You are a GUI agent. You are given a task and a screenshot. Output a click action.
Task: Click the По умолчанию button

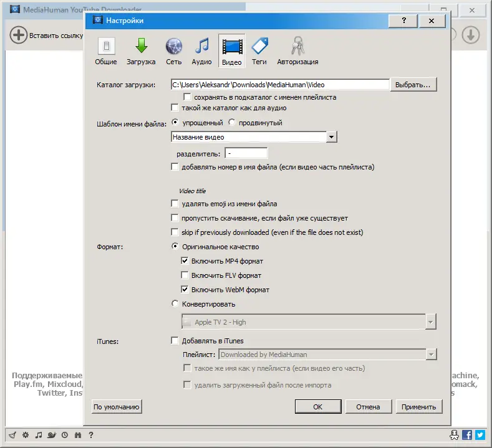(x=117, y=407)
